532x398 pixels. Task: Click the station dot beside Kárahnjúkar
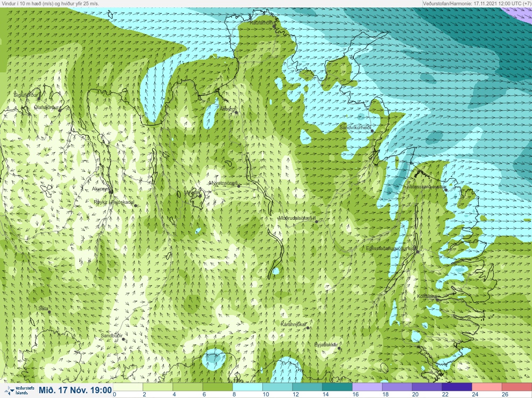(308, 328)
